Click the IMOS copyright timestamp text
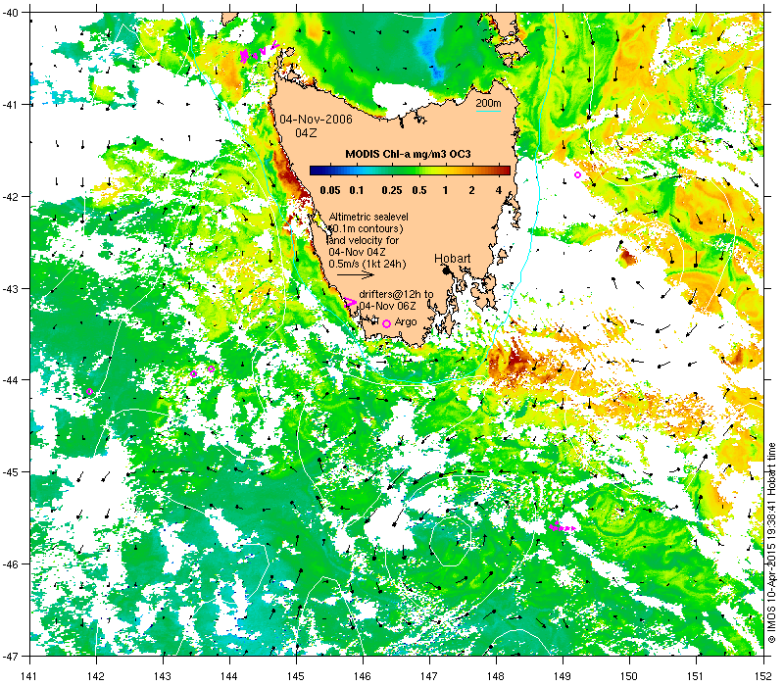 pos(771,544)
